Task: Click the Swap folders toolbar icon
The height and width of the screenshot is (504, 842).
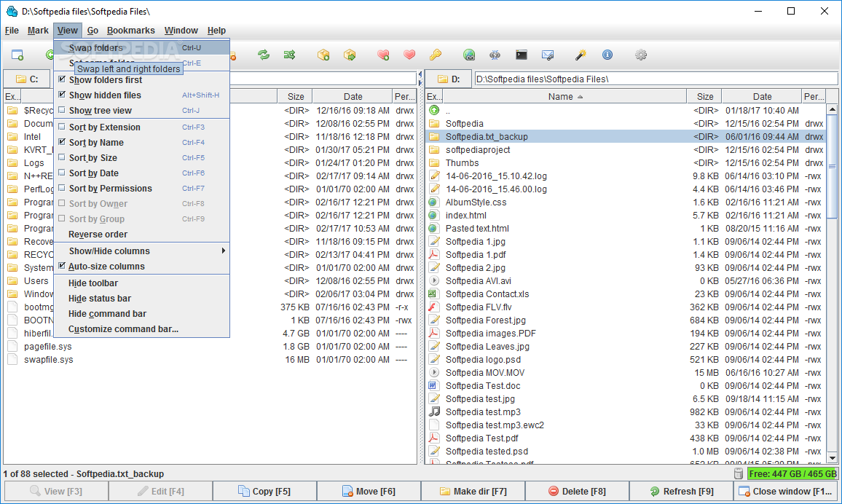Action: [263, 55]
